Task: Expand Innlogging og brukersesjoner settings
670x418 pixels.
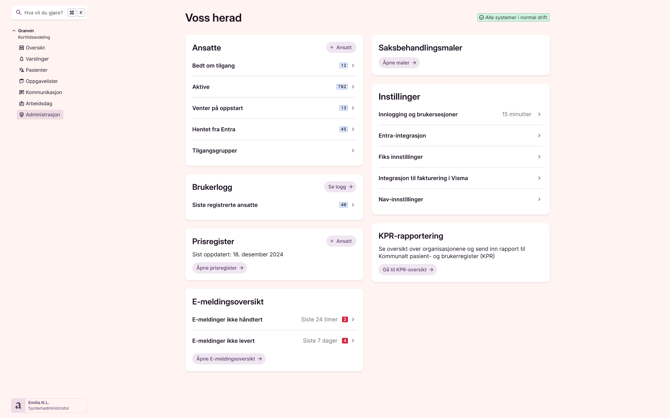Action: click(539, 115)
